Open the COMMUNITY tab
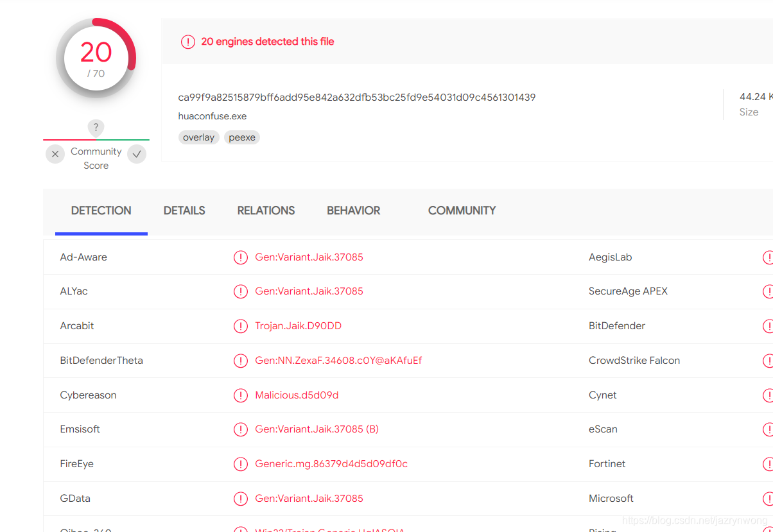The height and width of the screenshot is (532, 773). pyautogui.click(x=462, y=210)
